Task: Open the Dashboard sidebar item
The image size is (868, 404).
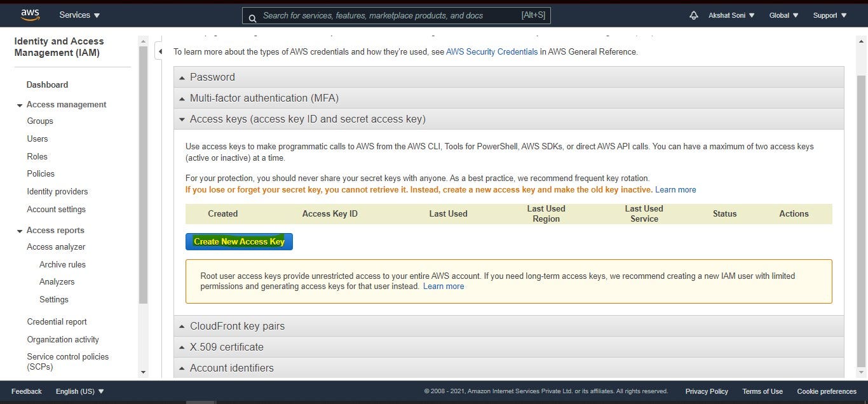Action: tap(47, 84)
